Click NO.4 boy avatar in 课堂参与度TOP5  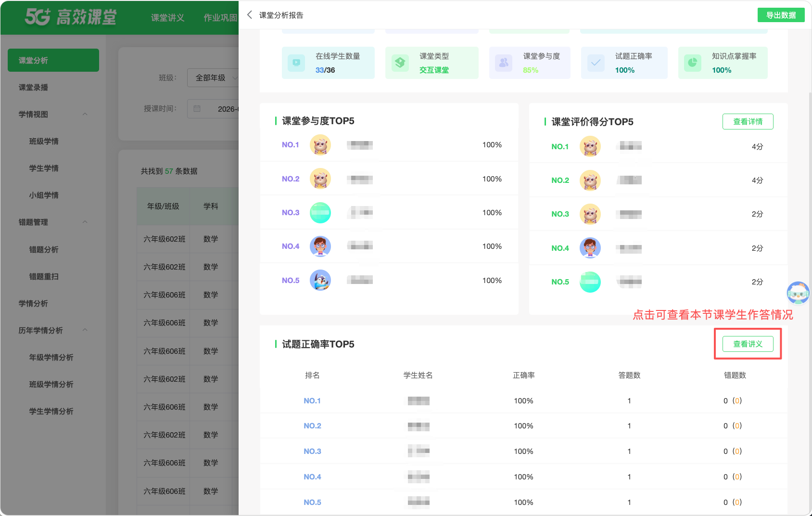(x=320, y=246)
